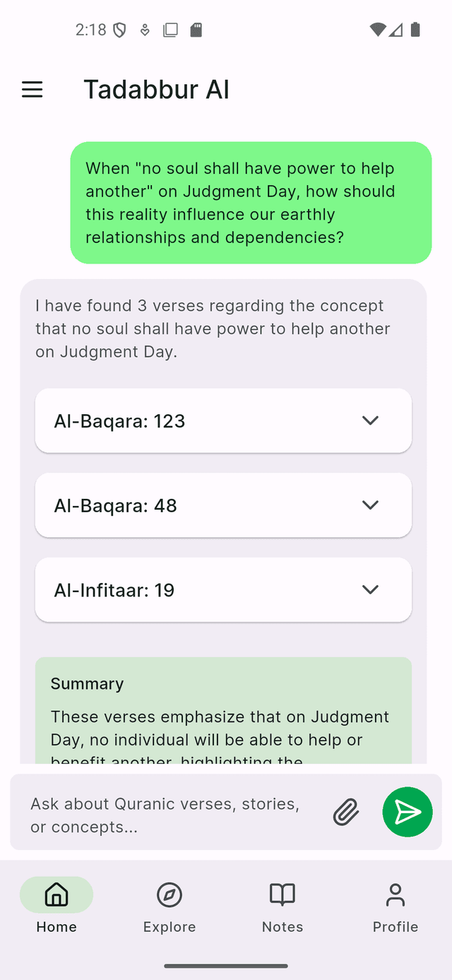Tap the Summary card heading
Screen dimensions: 452x980
point(87,683)
